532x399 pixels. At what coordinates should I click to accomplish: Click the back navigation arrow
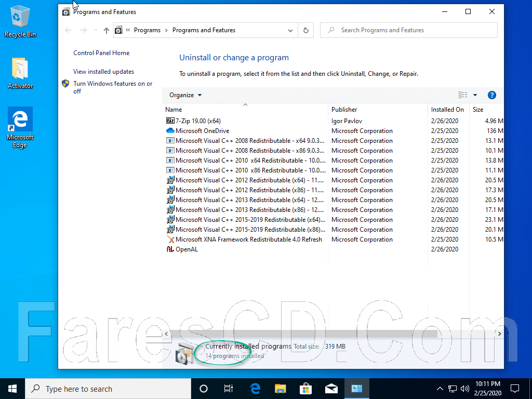[x=68, y=30]
